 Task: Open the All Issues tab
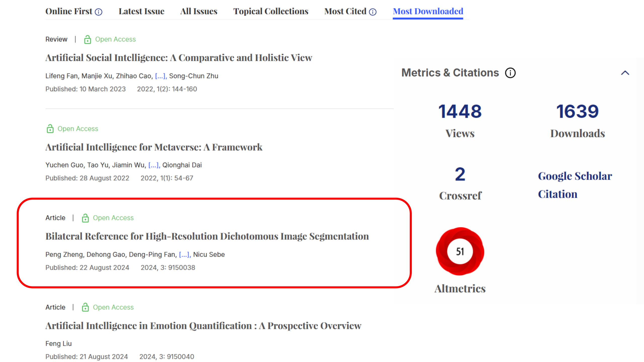point(198,11)
